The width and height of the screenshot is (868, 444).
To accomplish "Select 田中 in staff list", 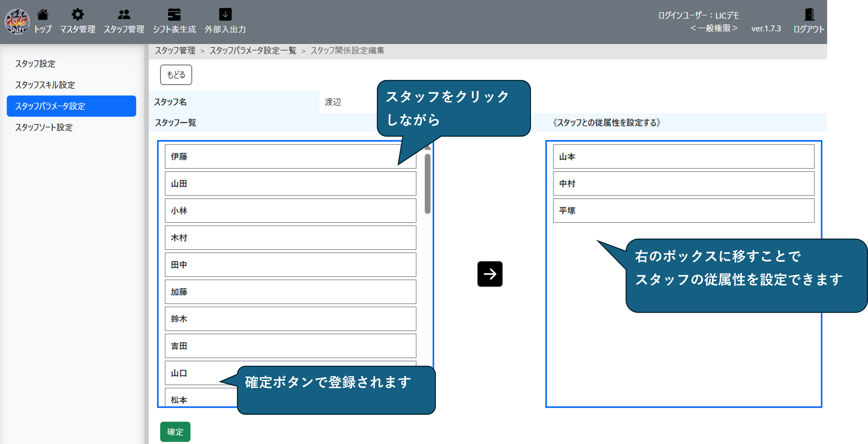I will 290,265.
